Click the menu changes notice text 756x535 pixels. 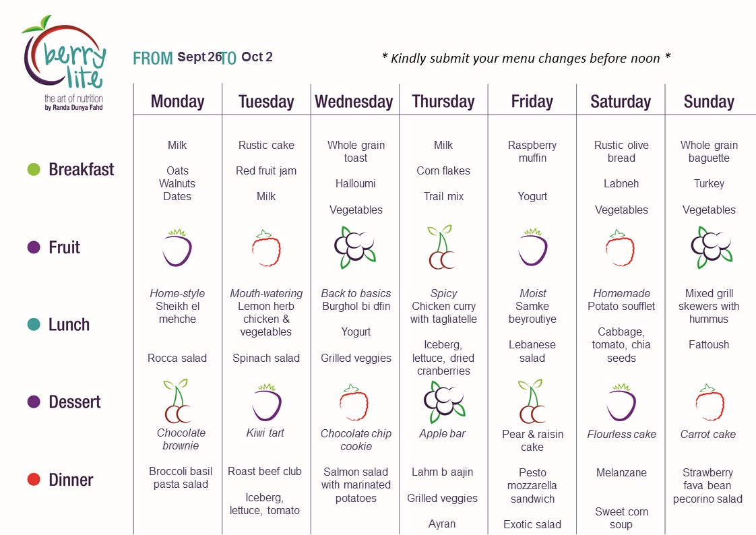[526, 58]
